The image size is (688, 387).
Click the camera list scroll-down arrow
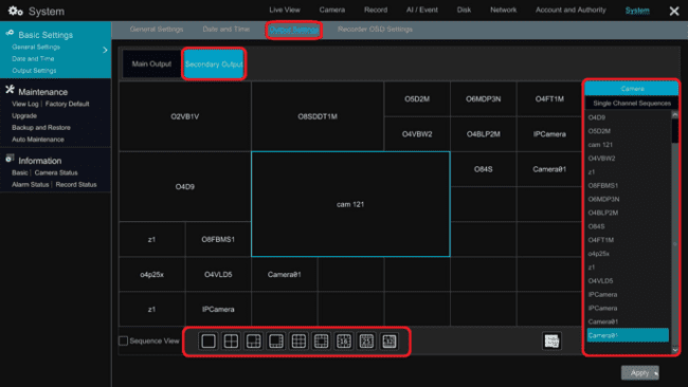[675, 350]
